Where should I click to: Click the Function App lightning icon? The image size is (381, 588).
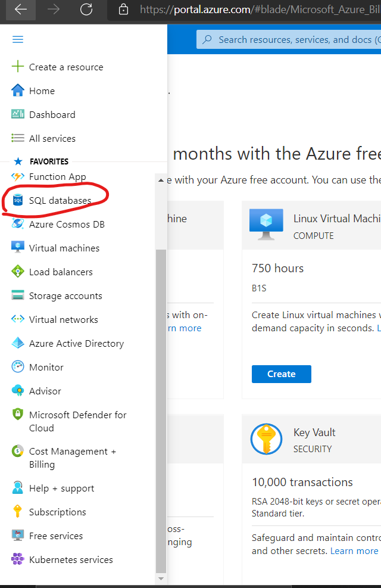(18, 176)
